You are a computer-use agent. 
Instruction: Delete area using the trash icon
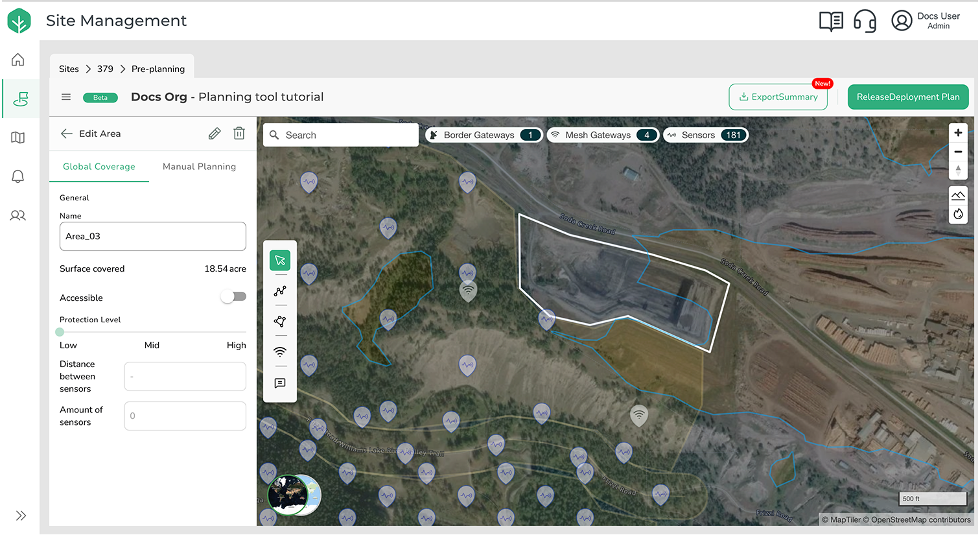(x=239, y=134)
